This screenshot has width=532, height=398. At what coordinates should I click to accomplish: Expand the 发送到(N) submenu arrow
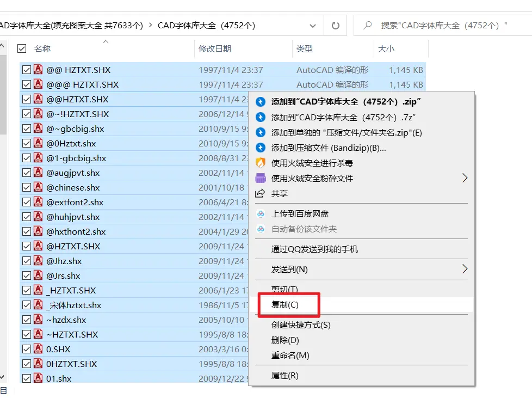click(x=465, y=269)
